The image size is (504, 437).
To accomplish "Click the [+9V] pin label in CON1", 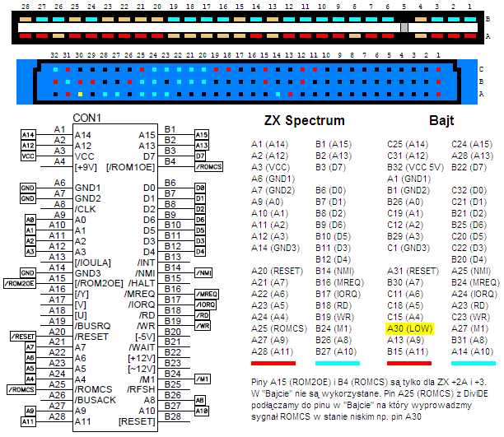I will pos(86,167).
